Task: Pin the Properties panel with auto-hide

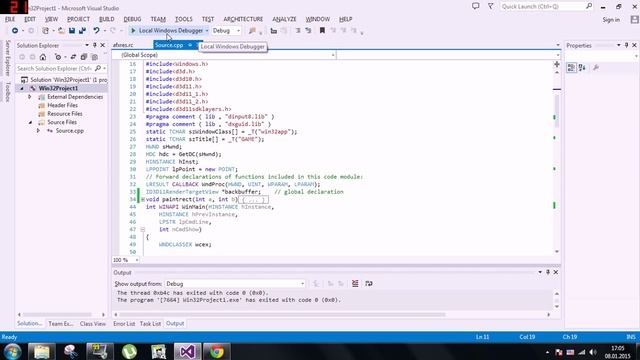Action: (627, 45)
